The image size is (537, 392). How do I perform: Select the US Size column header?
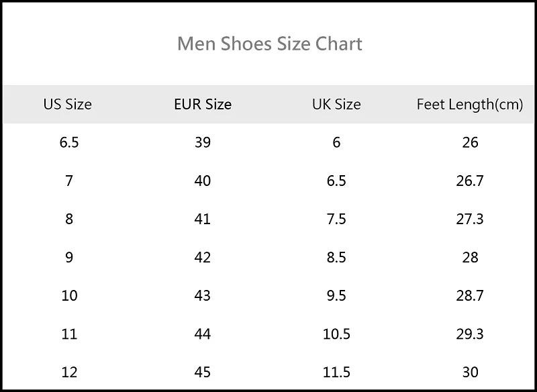(68, 105)
